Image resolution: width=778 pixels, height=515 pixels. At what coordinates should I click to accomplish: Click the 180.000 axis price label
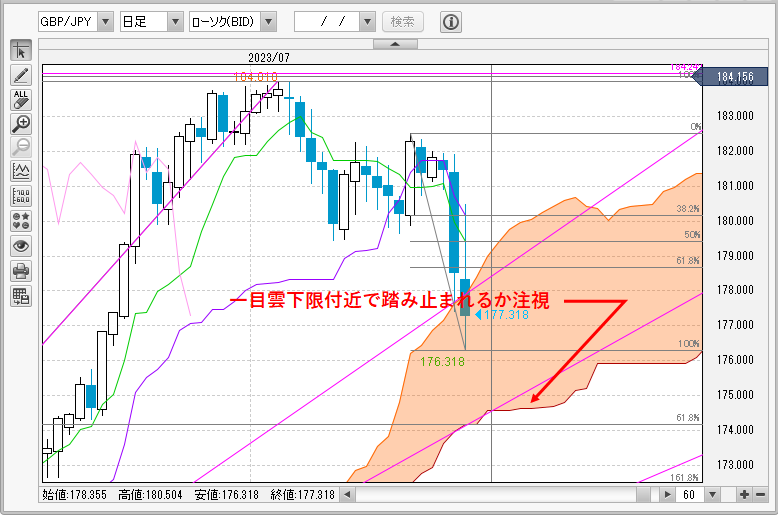pos(735,220)
